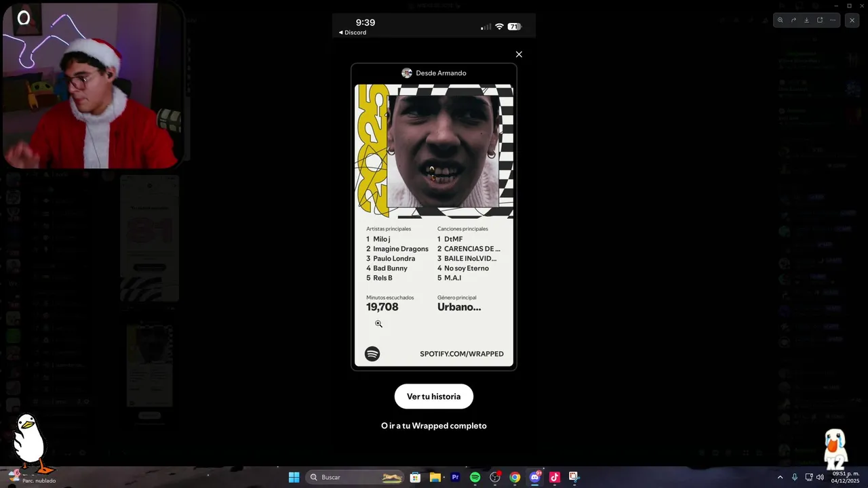Click the phone clock showing 9:39
Screen dimensions: 868x488
tap(366, 22)
